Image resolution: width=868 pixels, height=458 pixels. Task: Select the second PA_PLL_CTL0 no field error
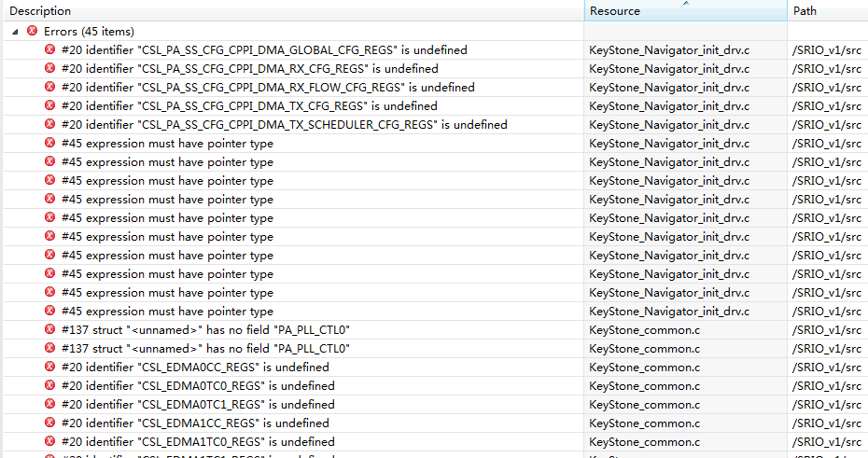(205, 349)
